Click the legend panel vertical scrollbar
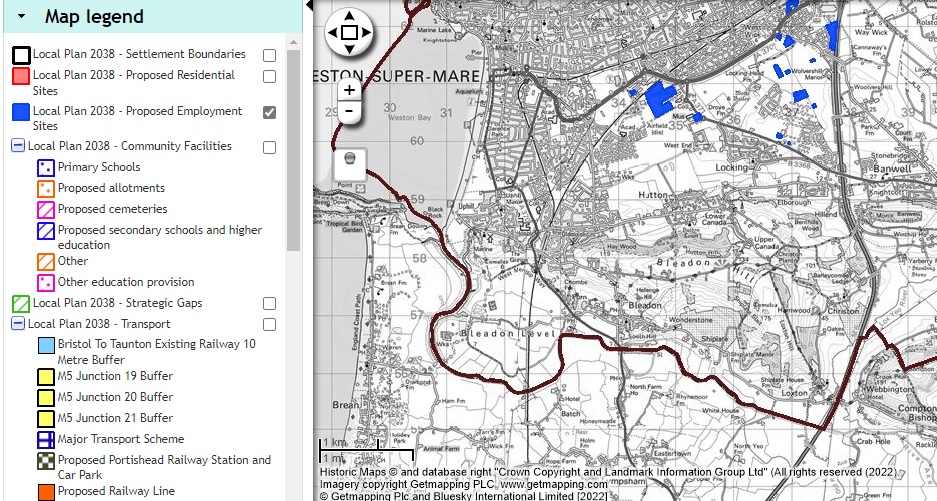The height and width of the screenshot is (501, 937). [293, 150]
